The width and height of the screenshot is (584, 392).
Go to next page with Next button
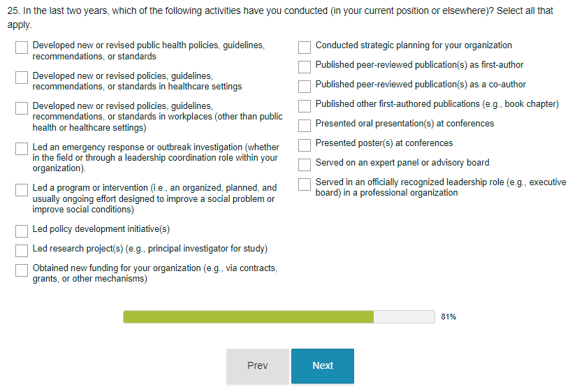[x=323, y=366]
